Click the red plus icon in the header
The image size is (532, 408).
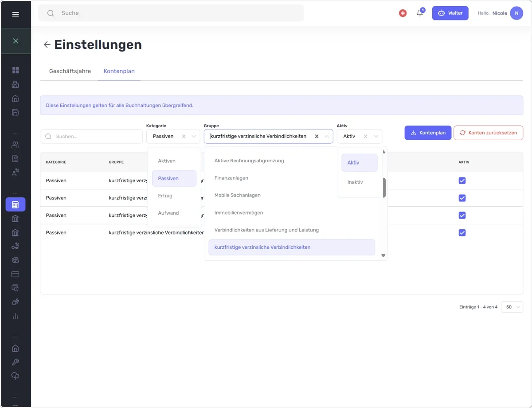pos(403,13)
